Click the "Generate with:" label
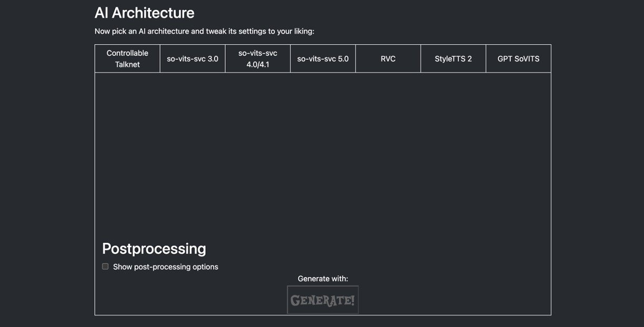This screenshot has height=327, width=644. pyautogui.click(x=323, y=279)
